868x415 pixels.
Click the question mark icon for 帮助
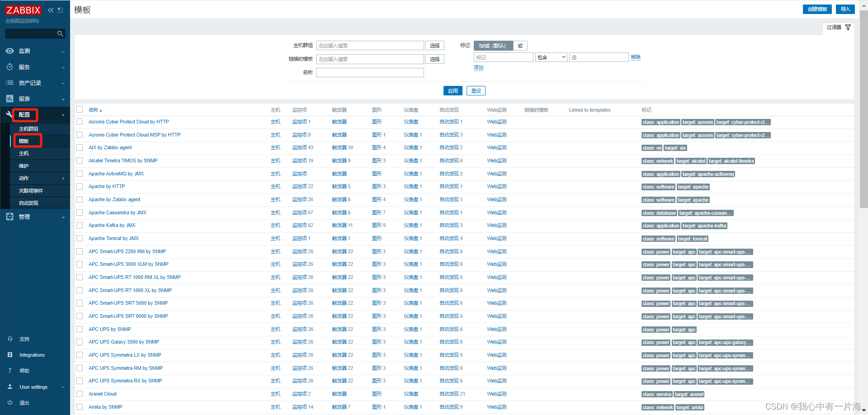click(x=10, y=371)
